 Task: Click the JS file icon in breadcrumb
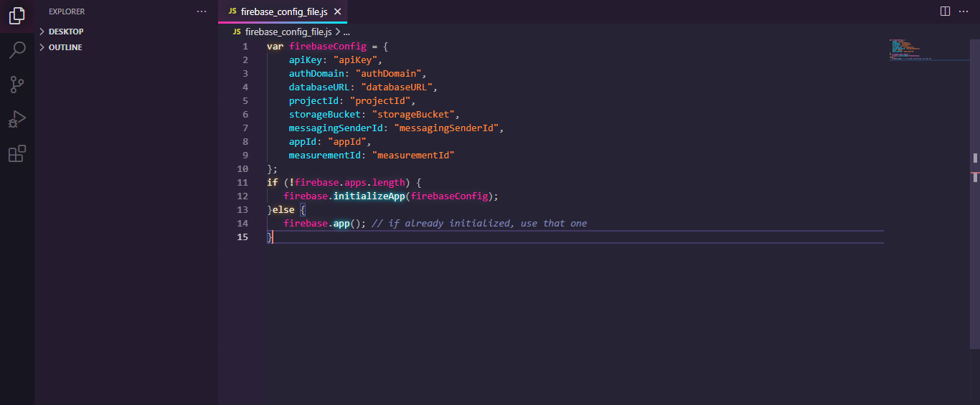237,32
